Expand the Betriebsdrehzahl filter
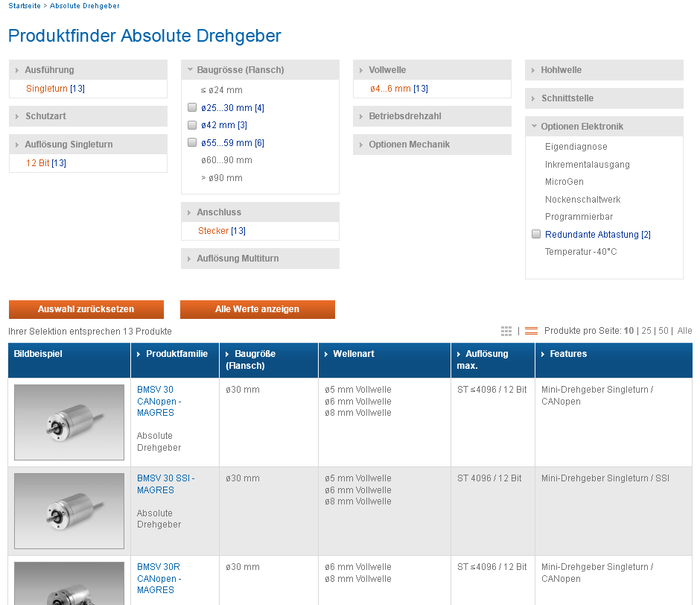The width and height of the screenshot is (700, 605). [432, 116]
